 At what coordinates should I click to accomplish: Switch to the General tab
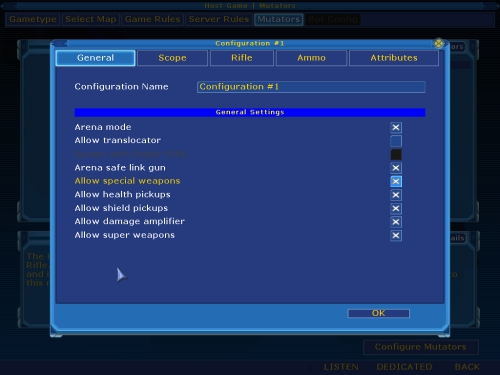pyautogui.click(x=95, y=58)
